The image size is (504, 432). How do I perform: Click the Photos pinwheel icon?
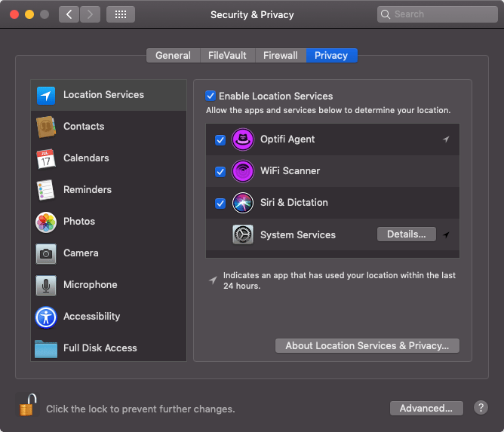click(x=46, y=222)
